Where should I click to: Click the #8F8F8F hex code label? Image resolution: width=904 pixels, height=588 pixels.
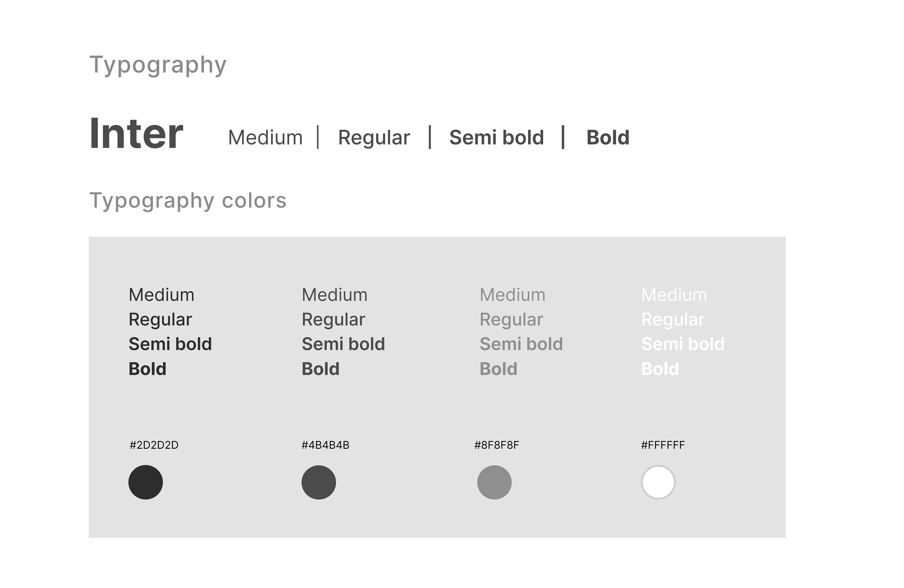click(x=496, y=445)
